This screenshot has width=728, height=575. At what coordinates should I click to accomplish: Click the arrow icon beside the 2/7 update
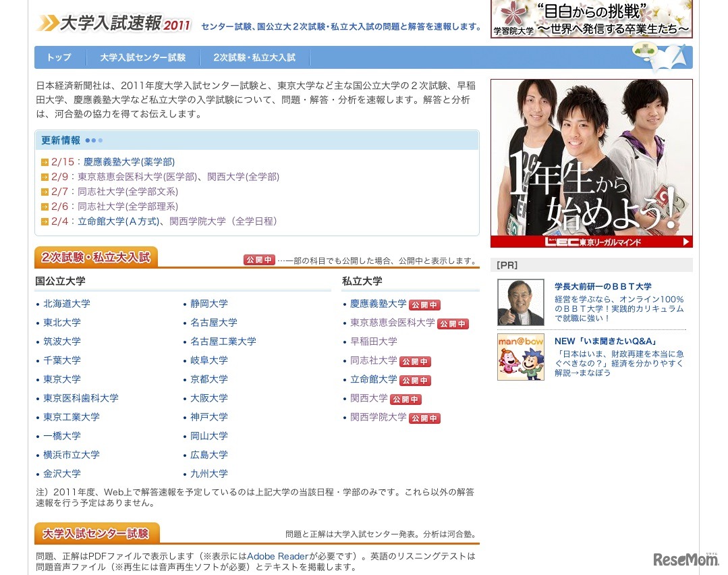click(45, 192)
